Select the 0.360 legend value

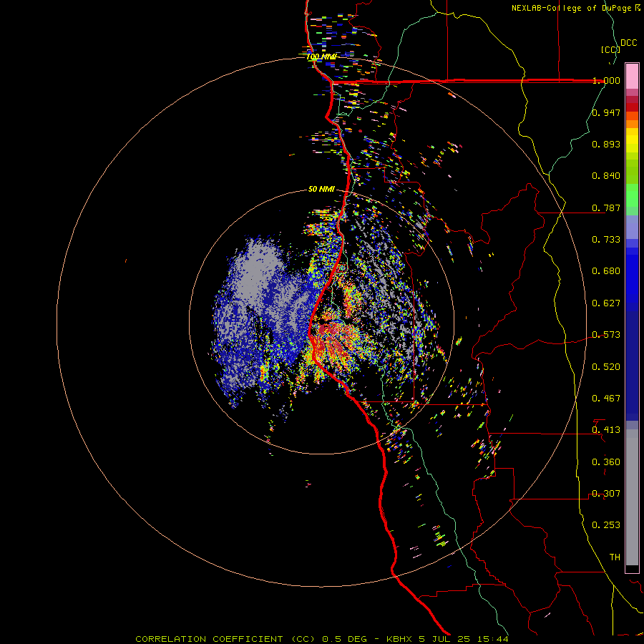[x=606, y=462]
